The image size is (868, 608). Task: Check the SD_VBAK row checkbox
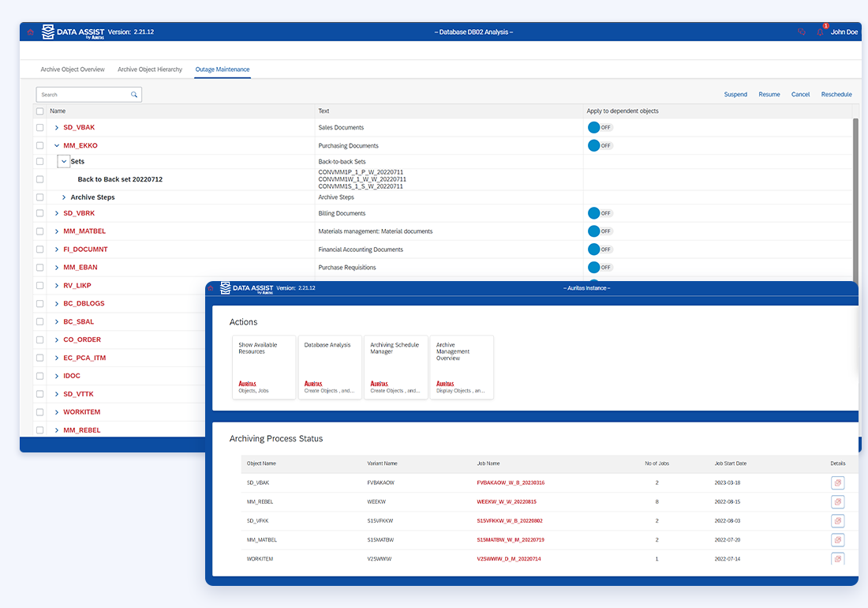click(x=40, y=127)
